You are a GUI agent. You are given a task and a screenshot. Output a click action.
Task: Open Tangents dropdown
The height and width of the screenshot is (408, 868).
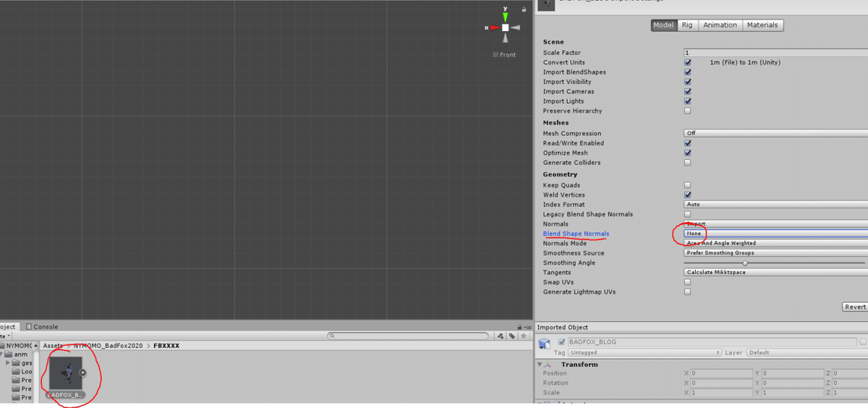[775, 273]
